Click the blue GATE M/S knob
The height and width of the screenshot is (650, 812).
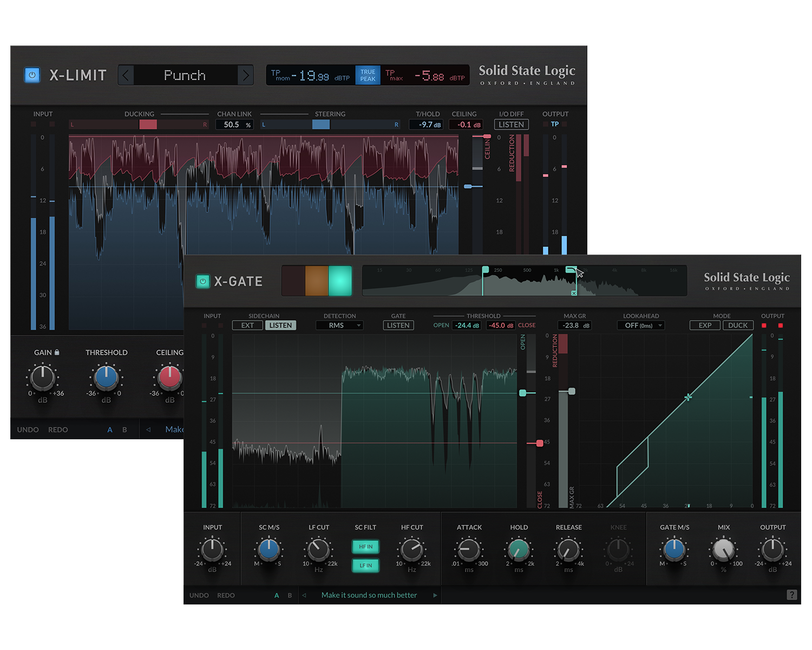coord(674,549)
